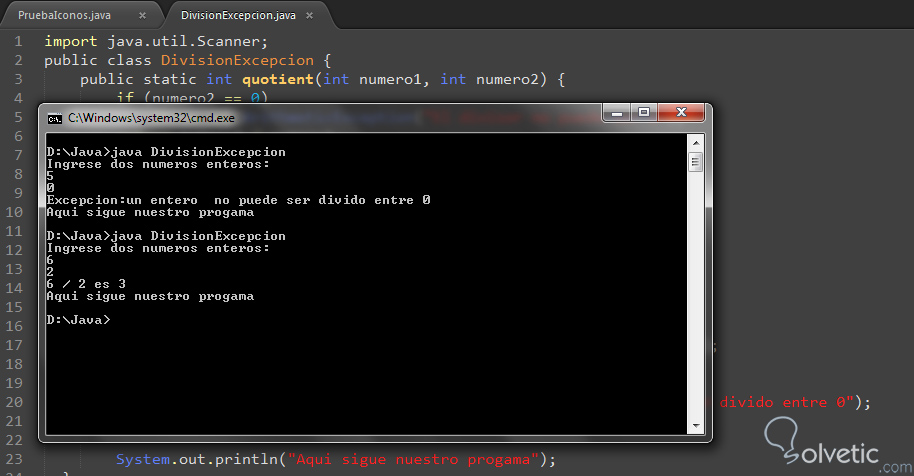
Task: Maximize the cmd.exe window
Action: coord(644,112)
